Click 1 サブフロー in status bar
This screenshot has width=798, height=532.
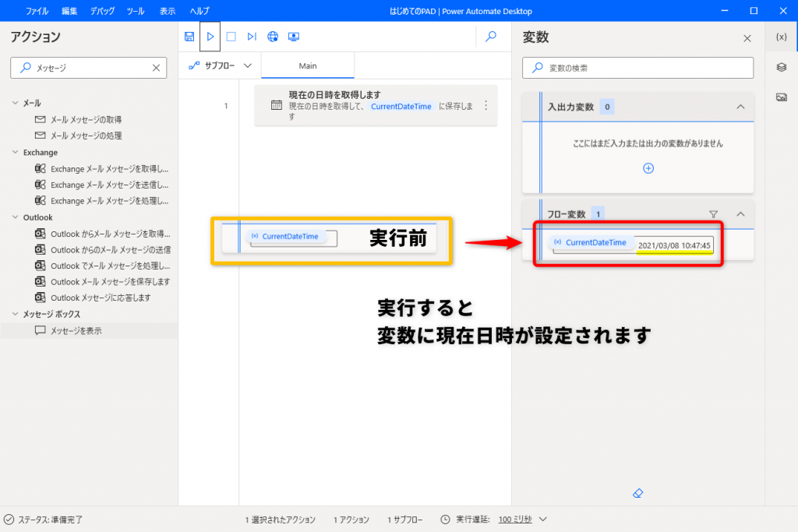coord(405,520)
